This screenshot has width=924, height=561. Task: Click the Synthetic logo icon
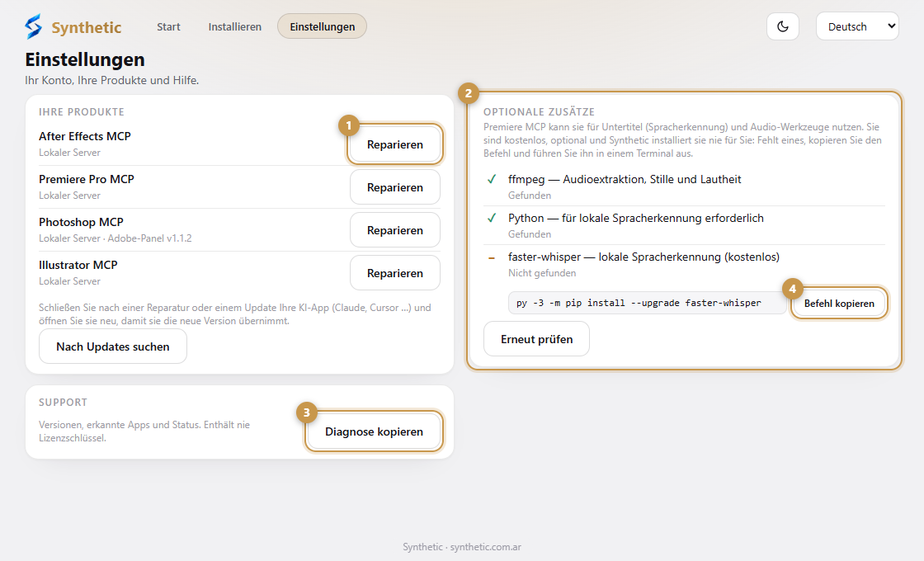coord(34,26)
